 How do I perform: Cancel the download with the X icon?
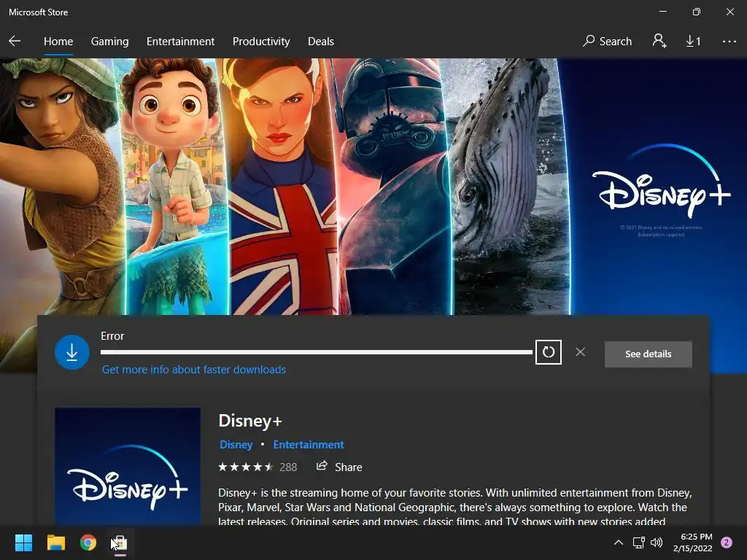[580, 352]
